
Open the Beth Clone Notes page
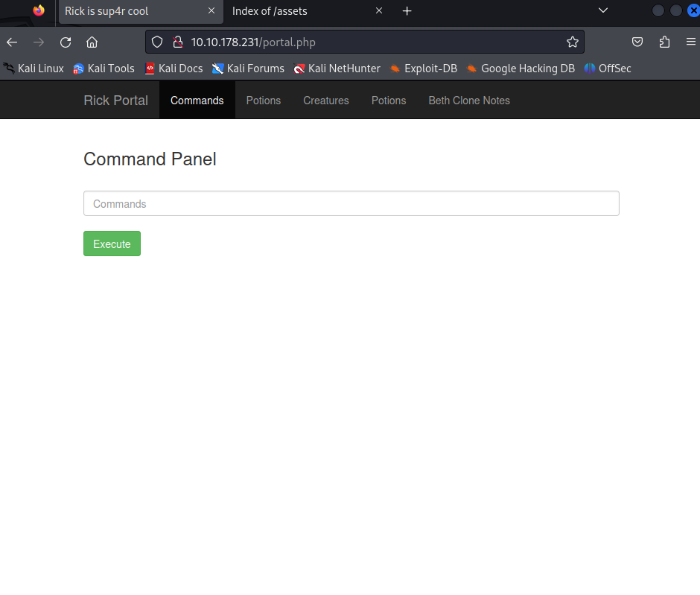469,101
